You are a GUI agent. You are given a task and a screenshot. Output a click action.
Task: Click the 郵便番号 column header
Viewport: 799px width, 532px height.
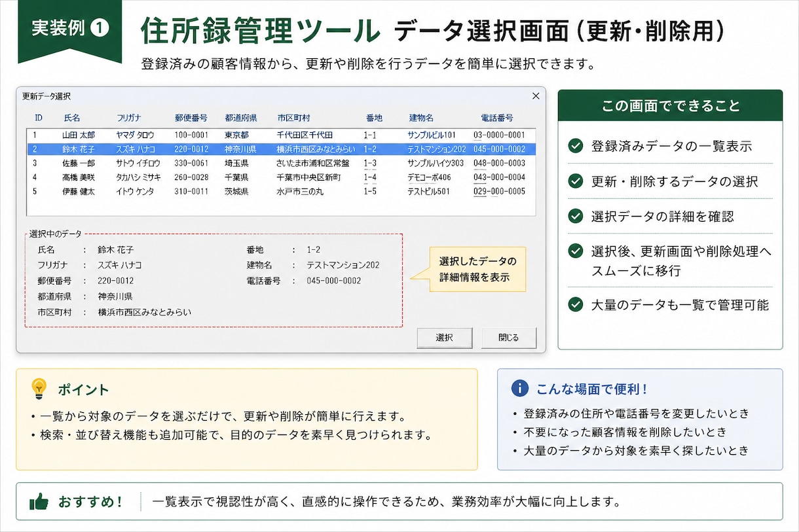(191, 118)
